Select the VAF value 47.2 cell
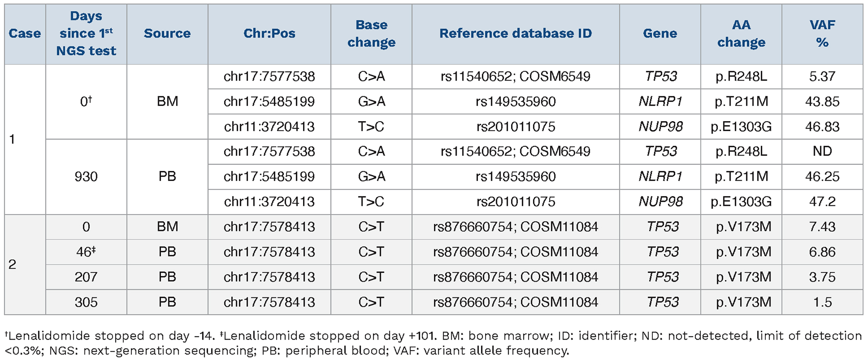Screen dimensions: 868x360 tap(822, 201)
